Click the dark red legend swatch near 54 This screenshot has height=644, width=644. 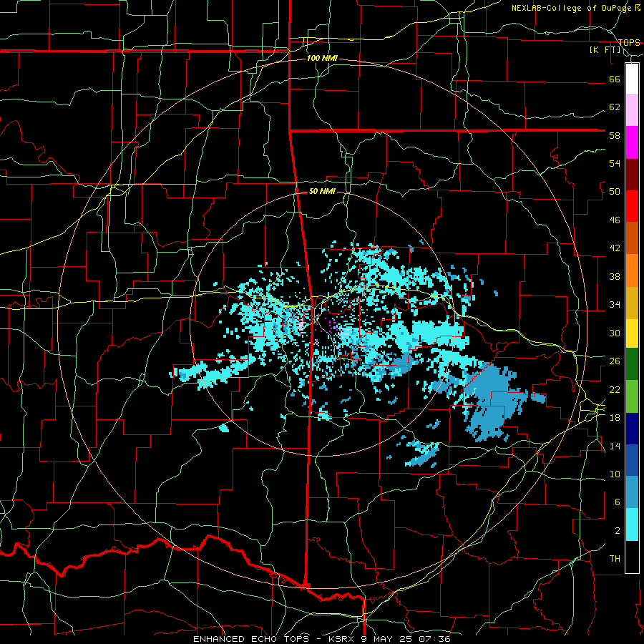(x=632, y=175)
